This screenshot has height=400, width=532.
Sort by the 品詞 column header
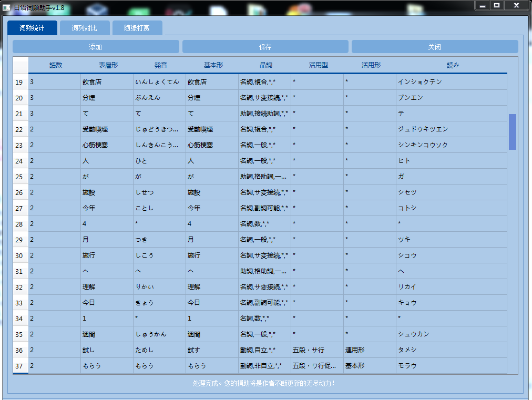point(266,65)
